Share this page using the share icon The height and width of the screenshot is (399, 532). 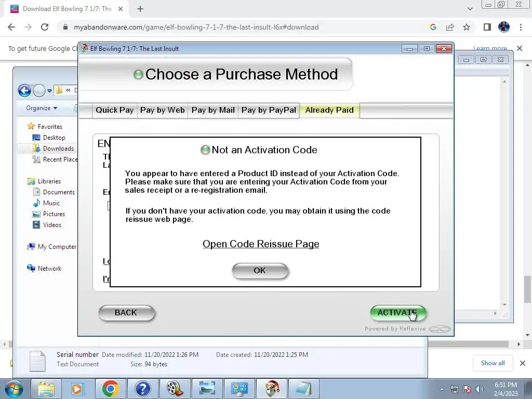tap(450, 27)
